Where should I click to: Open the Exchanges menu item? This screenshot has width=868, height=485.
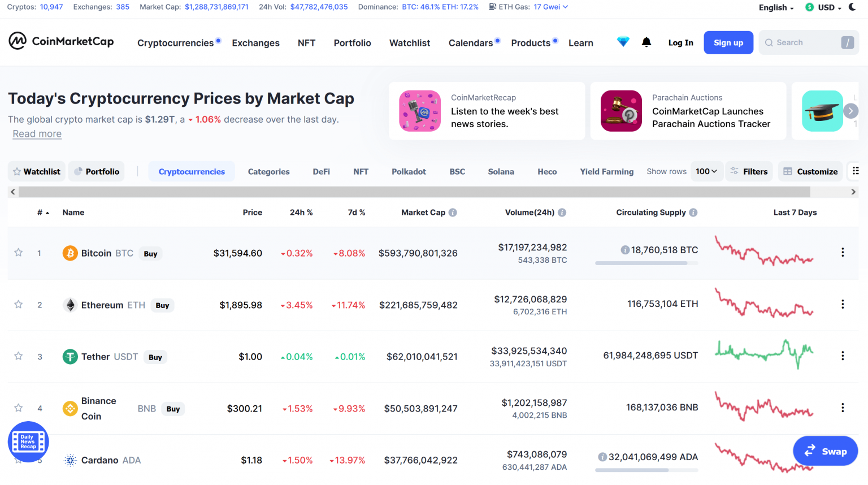pyautogui.click(x=255, y=42)
